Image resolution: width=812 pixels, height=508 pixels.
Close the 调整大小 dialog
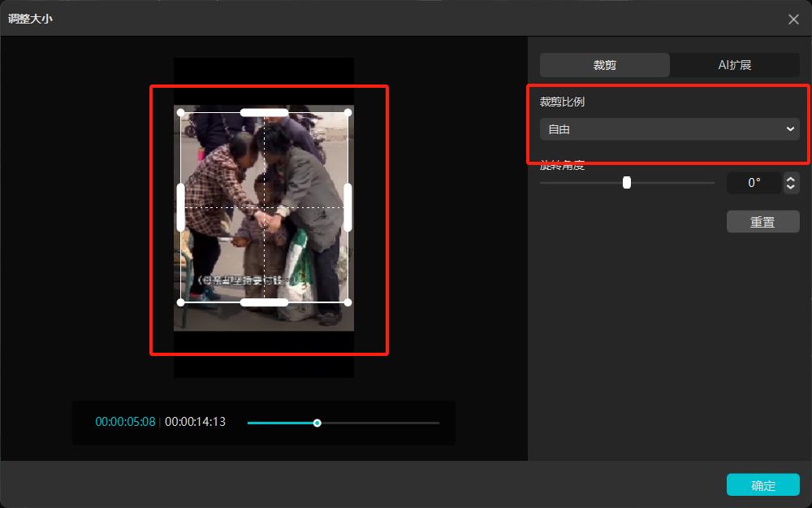tap(793, 19)
